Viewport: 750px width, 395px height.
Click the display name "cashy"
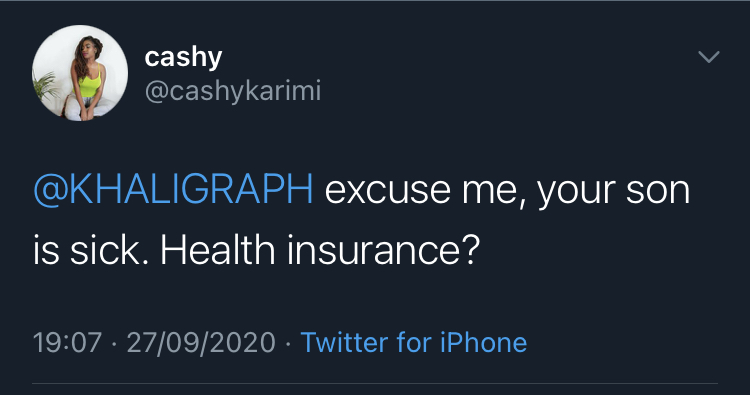click(183, 57)
